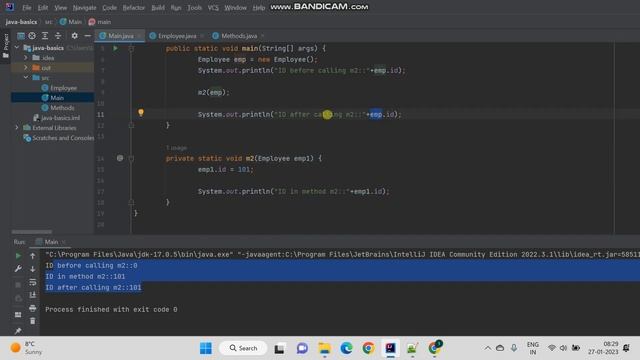Collapse the src folder
Viewport: 640px width, 360px height.
click(x=26, y=78)
